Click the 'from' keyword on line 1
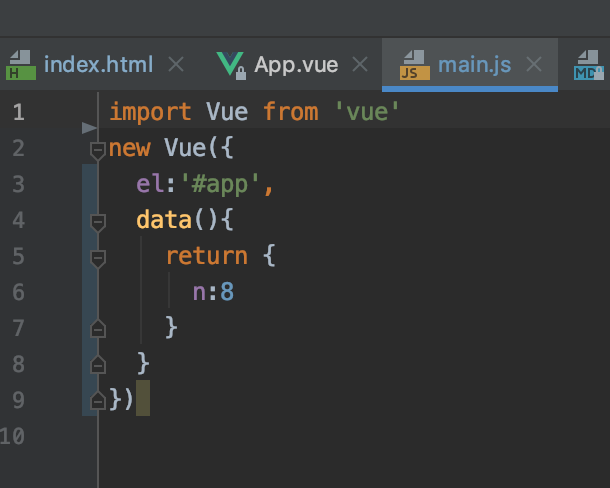Screen dimensions: 610x488 point(291,112)
